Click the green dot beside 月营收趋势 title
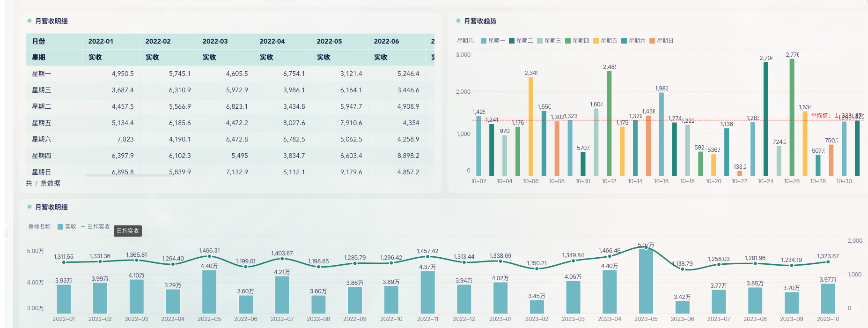Screen dimensions: 868x328 (x=458, y=21)
